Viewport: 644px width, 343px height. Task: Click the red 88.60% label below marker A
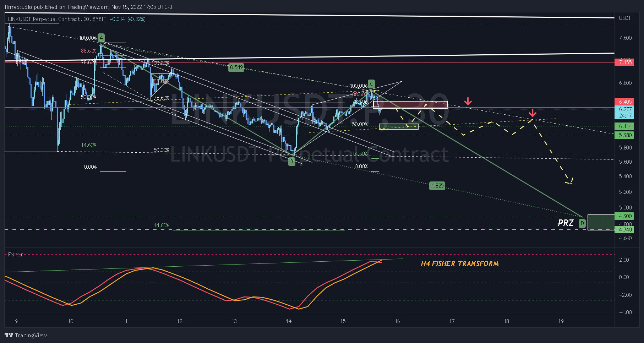pos(89,51)
